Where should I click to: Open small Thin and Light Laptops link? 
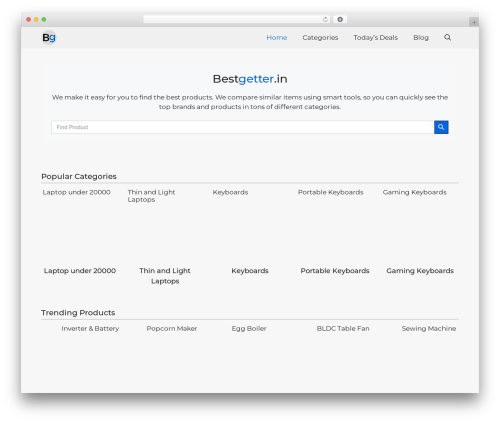tap(151, 196)
